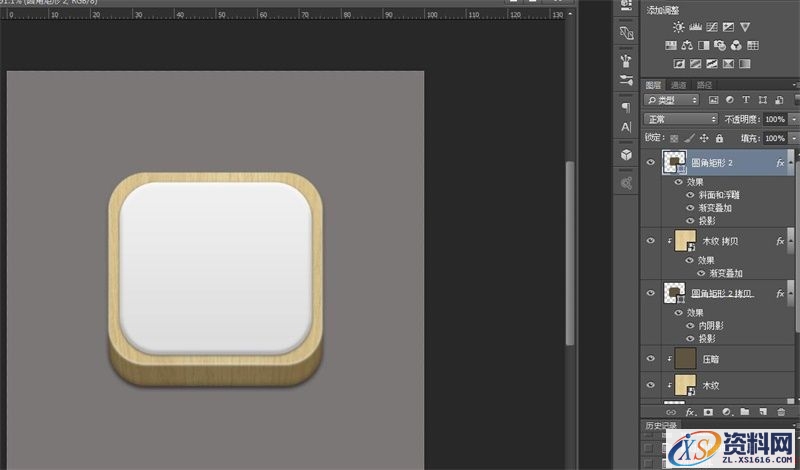Viewport: 800px width, 470px height.
Task: Hide the 压暗 layer
Action: [x=652, y=358]
